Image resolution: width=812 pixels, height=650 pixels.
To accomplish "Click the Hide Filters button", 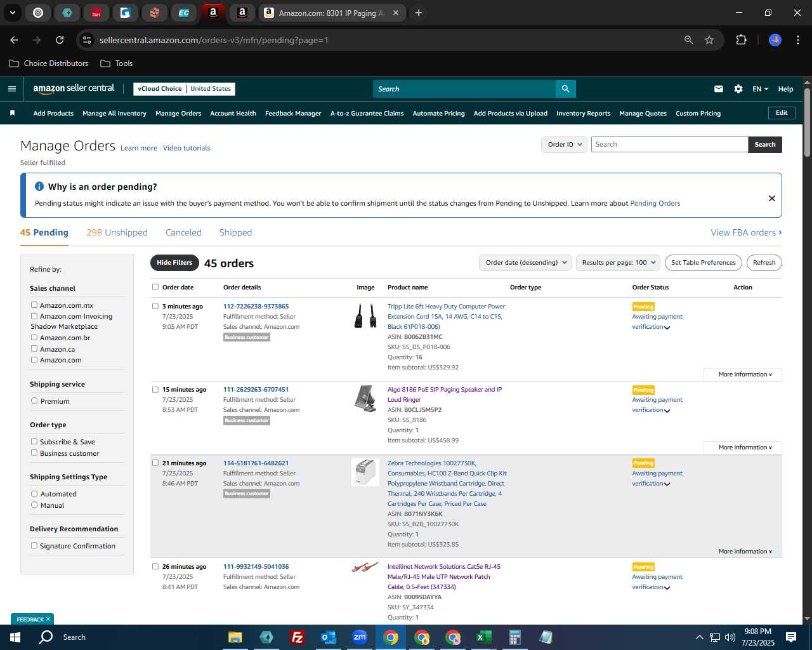I will 174,263.
